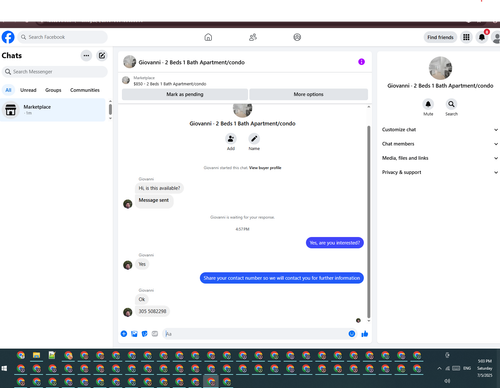
Task: Select the Unread chats filter tab
Action: click(x=28, y=90)
